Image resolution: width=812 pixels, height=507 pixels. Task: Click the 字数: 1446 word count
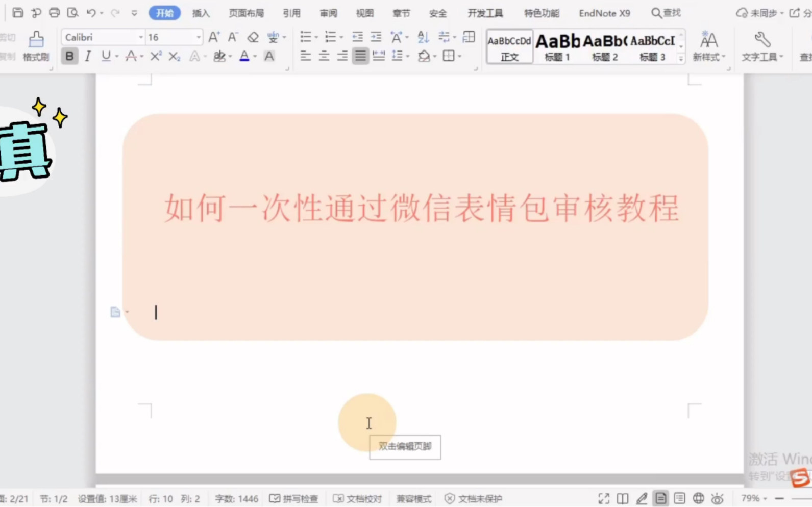point(236,499)
